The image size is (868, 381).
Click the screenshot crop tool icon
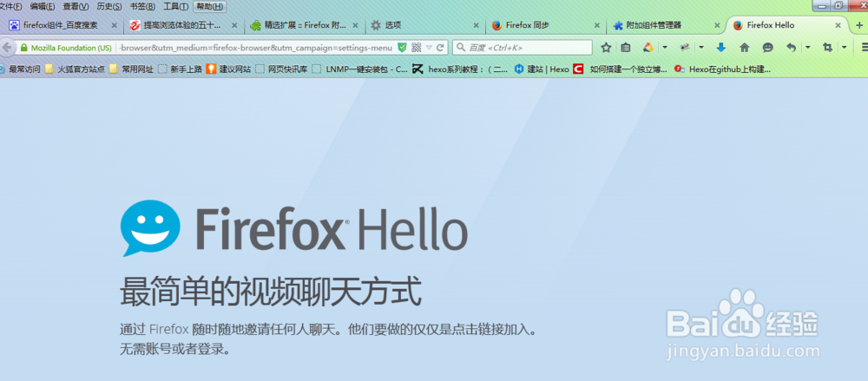click(x=827, y=48)
